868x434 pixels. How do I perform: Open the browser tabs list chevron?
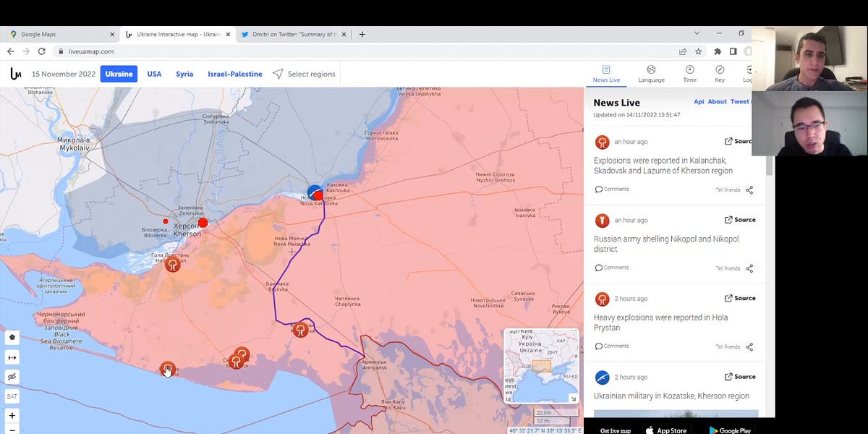coord(696,33)
